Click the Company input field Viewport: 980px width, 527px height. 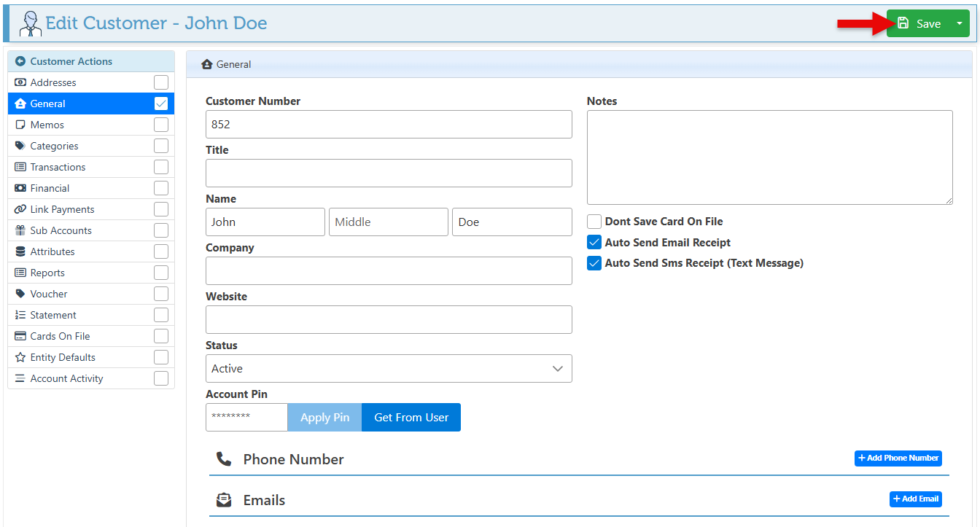point(389,270)
